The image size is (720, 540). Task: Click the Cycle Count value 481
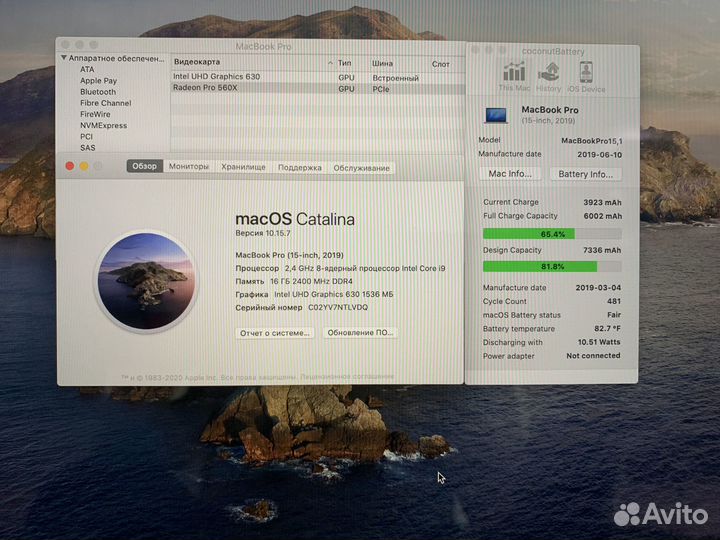tap(613, 301)
